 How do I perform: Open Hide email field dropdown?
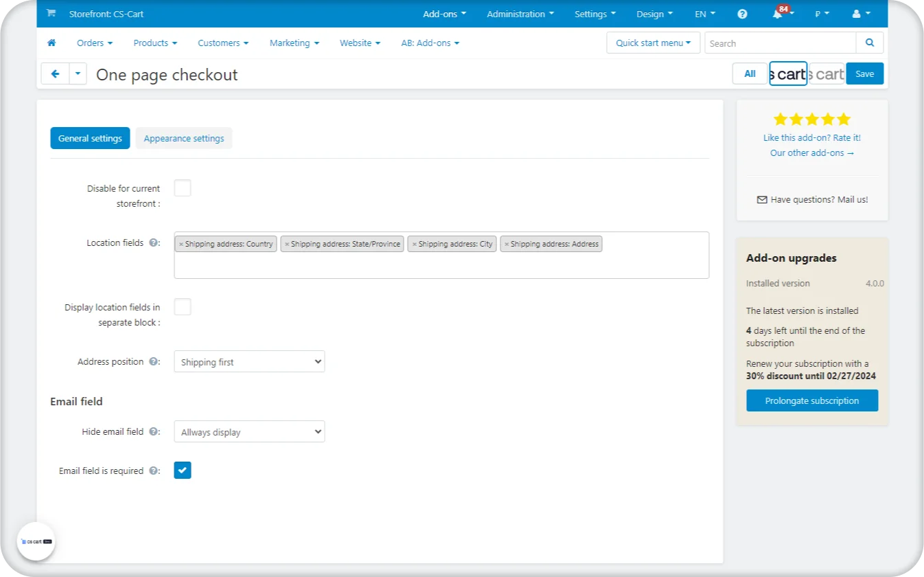(x=249, y=432)
